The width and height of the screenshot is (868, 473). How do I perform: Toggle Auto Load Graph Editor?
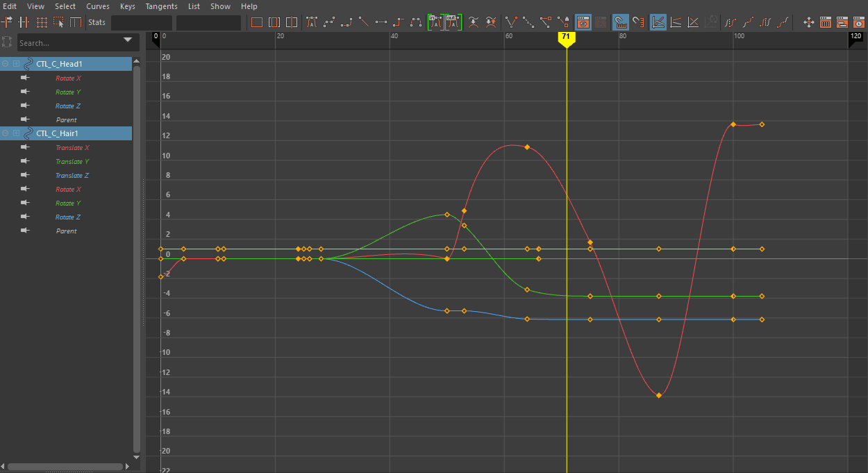pyautogui.click(x=583, y=22)
